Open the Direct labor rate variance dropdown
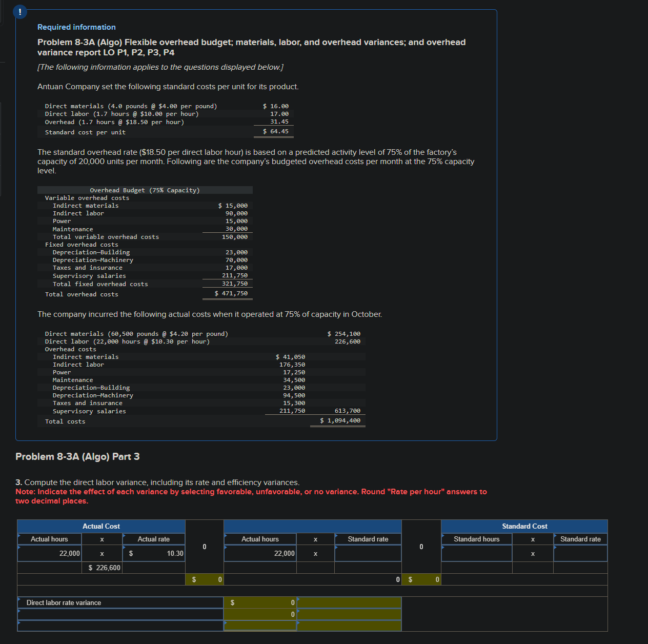648x644 pixels. click(120, 602)
